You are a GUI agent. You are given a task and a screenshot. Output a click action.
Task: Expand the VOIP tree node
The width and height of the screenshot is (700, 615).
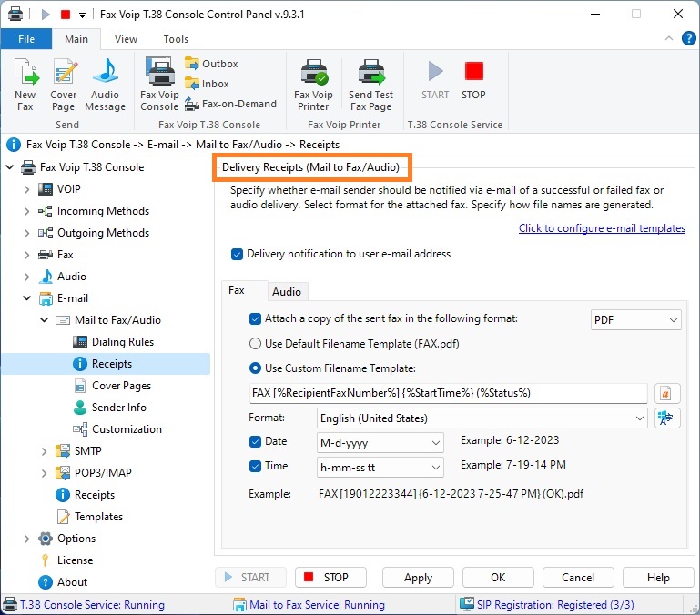click(26, 189)
